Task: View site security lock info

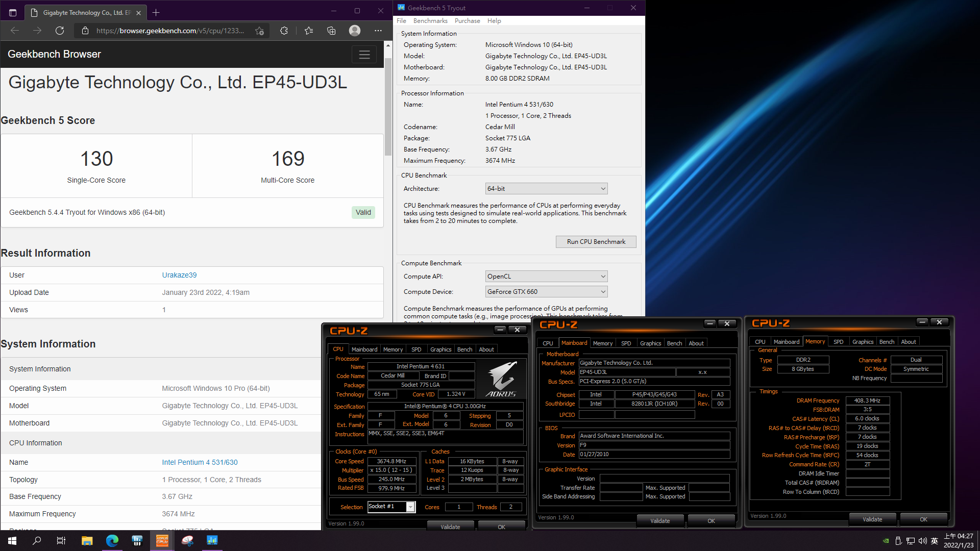Action: 85,31
